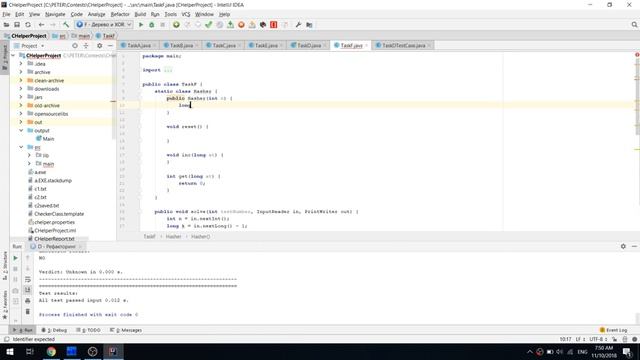Expand the downloads folder
Viewport: 640px width, 360px height.
coord(21,89)
